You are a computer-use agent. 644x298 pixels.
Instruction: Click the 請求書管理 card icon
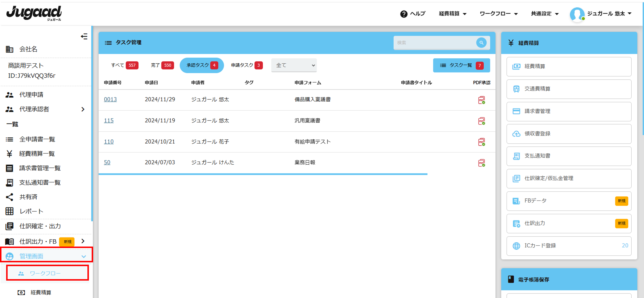coord(516,111)
